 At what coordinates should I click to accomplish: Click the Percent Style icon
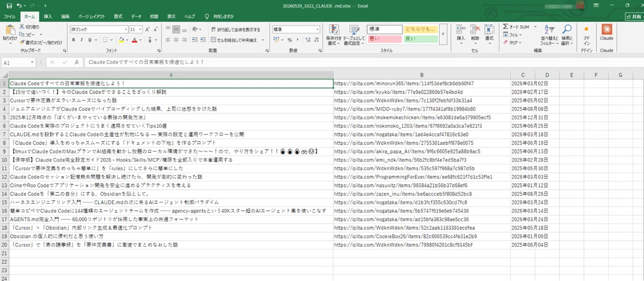[x=290, y=40]
